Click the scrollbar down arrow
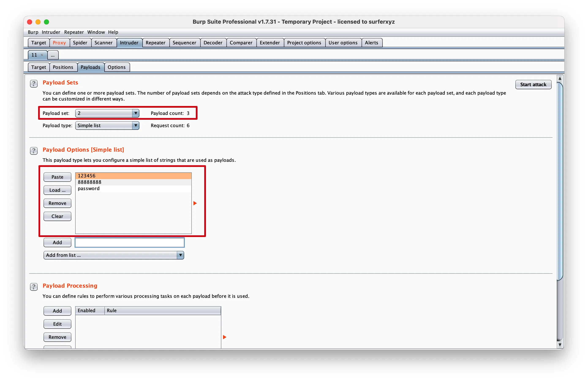 tap(560, 345)
